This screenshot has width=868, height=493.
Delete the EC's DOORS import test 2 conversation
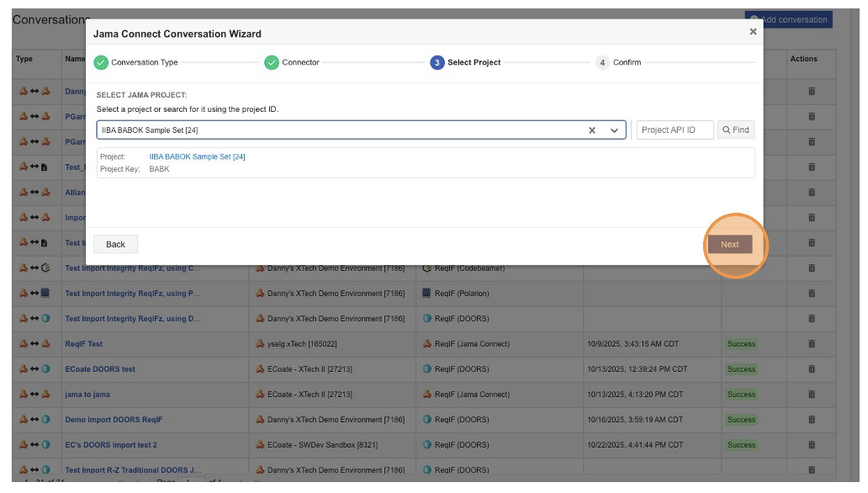812,445
